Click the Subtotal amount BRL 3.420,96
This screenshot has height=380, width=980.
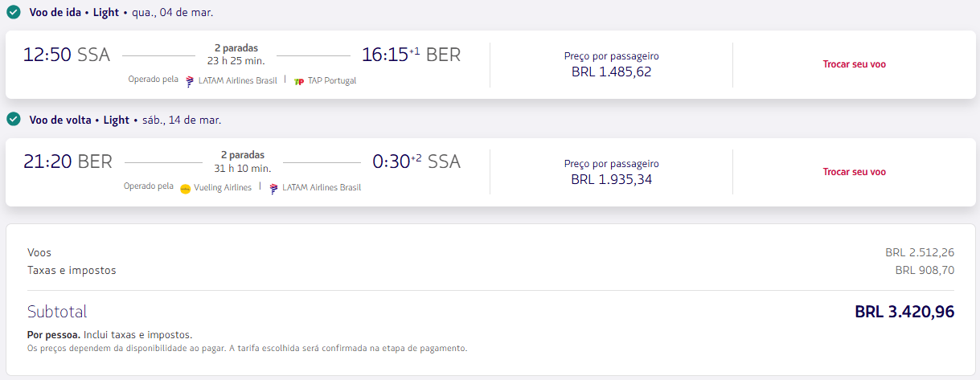click(904, 312)
